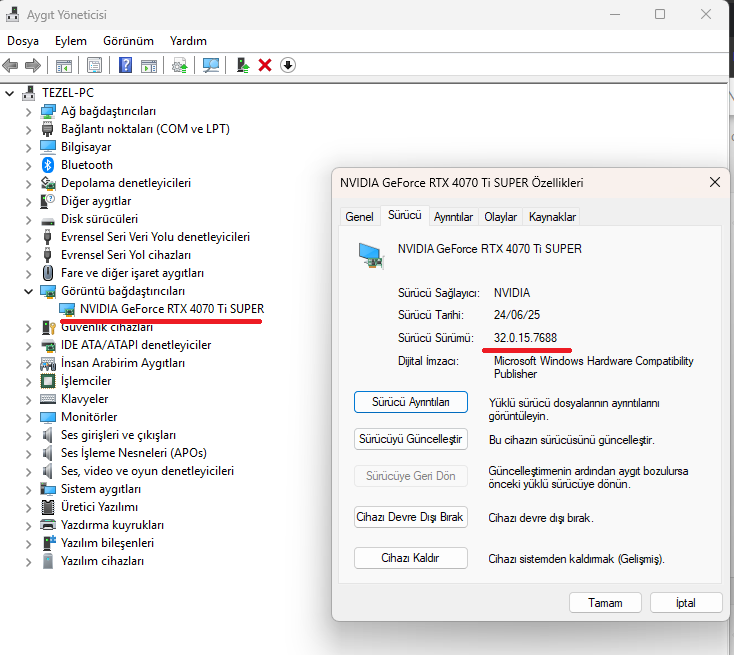Click the Back arrow toolbar icon
This screenshot has width=734, height=655.
click(10, 66)
